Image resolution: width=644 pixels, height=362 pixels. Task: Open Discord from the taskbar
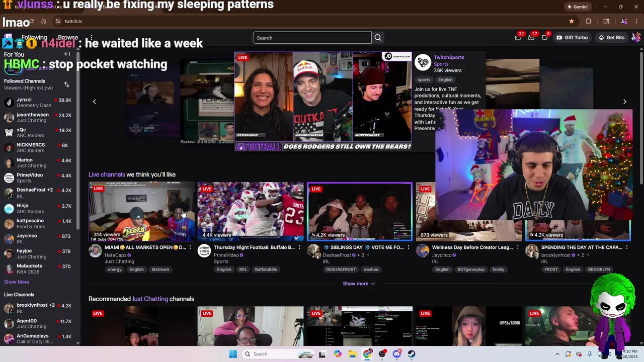(x=397, y=354)
